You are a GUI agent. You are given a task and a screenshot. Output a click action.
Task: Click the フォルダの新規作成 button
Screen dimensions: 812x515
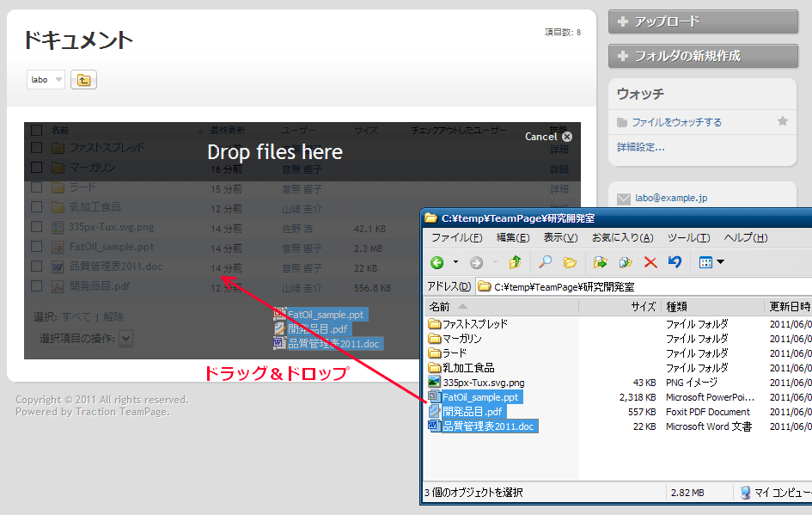tap(703, 55)
